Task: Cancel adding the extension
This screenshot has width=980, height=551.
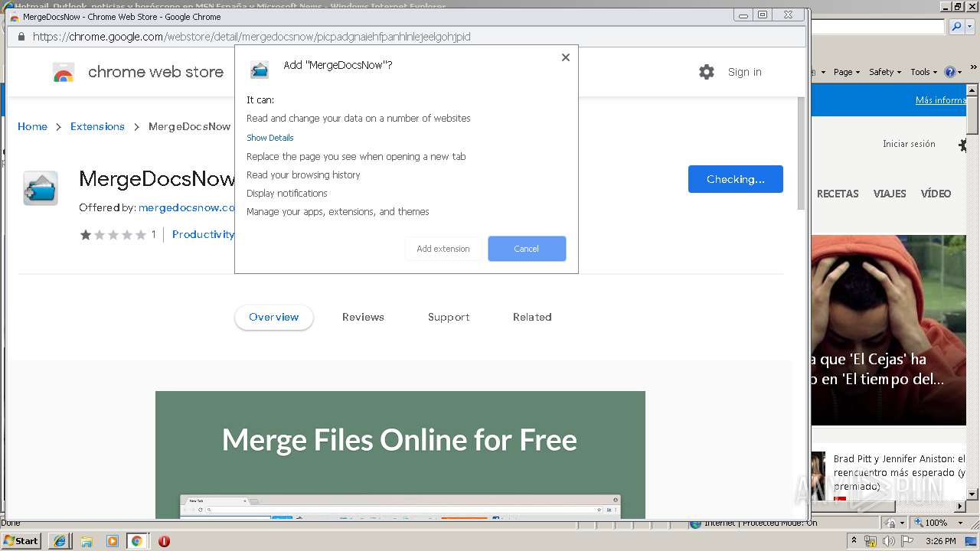Action: (527, 249)
